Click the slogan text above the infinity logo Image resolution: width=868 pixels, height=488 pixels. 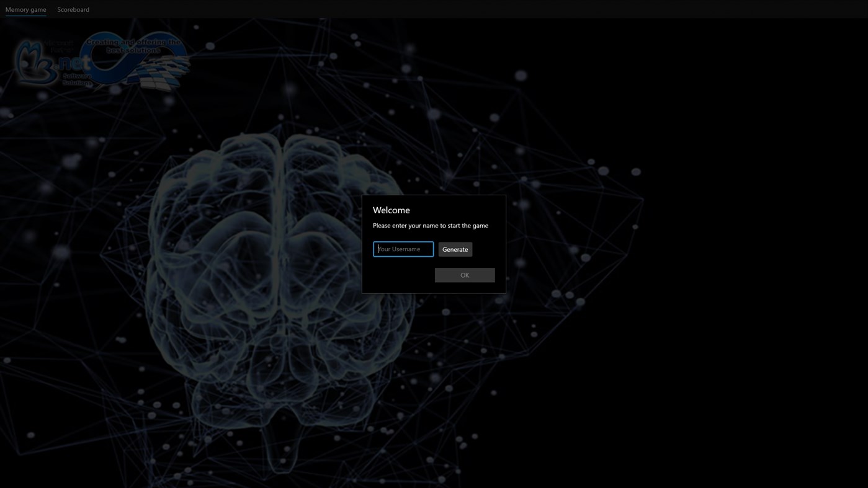tap(133, 45)
